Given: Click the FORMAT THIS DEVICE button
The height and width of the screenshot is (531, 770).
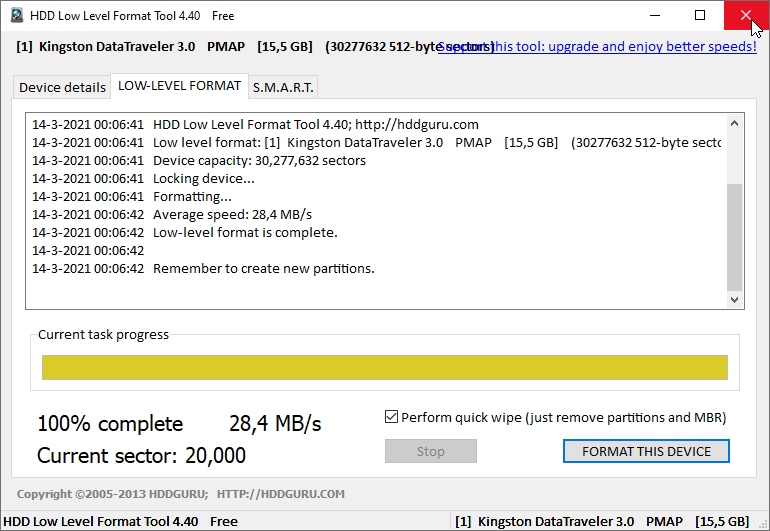Looking at the screenshot, I should click(x=646, y=451).
